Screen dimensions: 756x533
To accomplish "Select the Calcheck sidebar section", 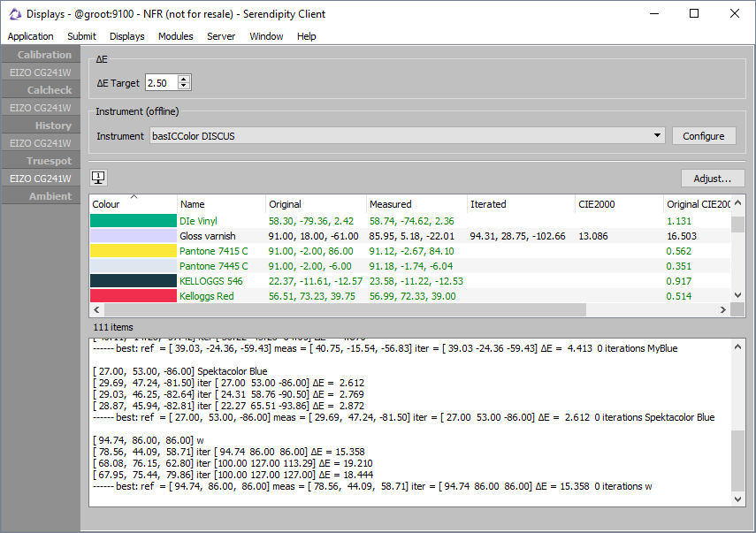I will [x=41, y=90].
